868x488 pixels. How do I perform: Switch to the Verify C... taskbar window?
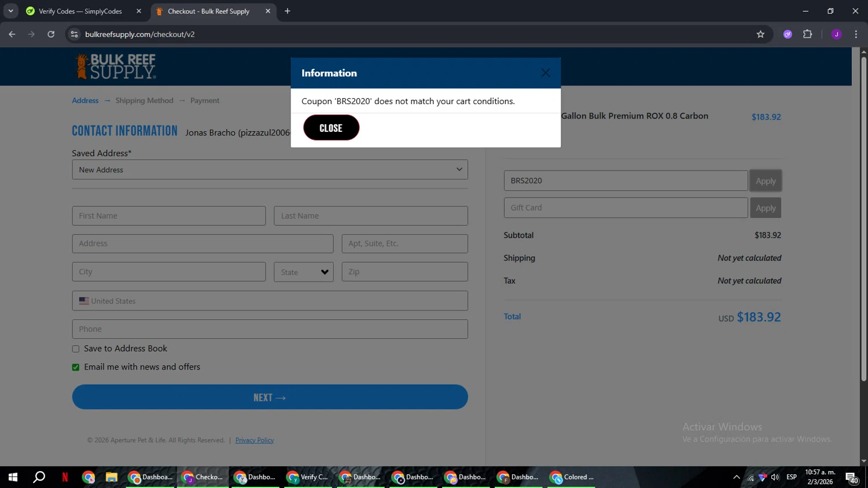coord(308,477)
